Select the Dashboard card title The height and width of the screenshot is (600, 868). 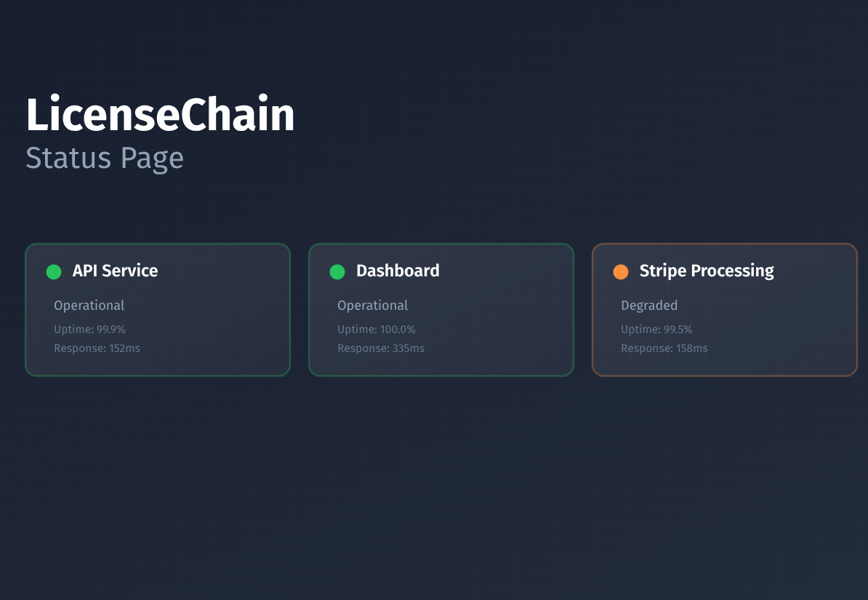(x=398, y=271)
